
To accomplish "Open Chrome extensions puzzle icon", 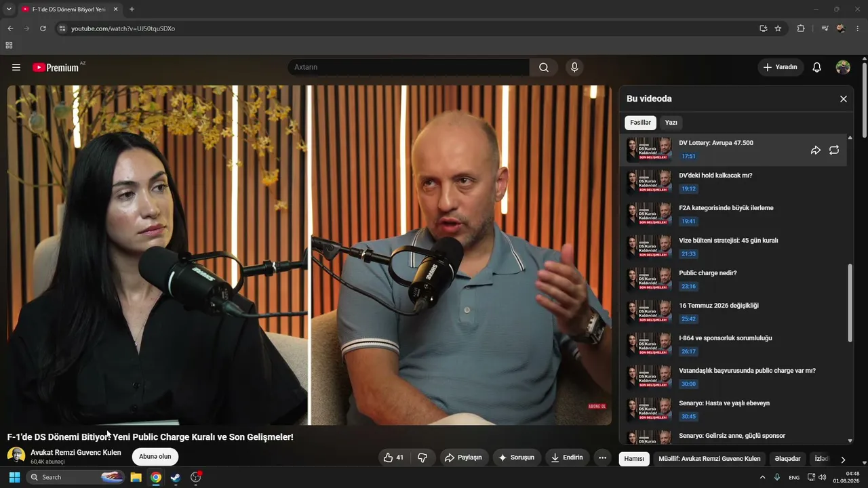I will tap(801, 28).
